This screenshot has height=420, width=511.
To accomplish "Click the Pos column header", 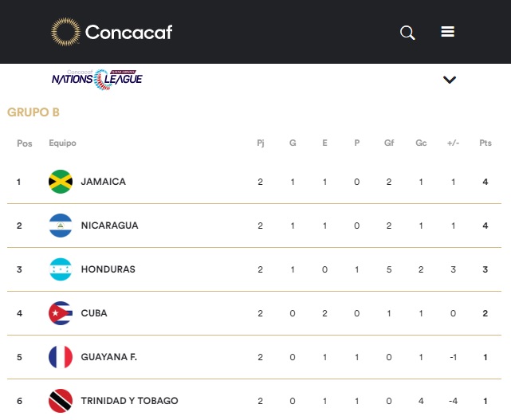I will [x=25, y=143].
